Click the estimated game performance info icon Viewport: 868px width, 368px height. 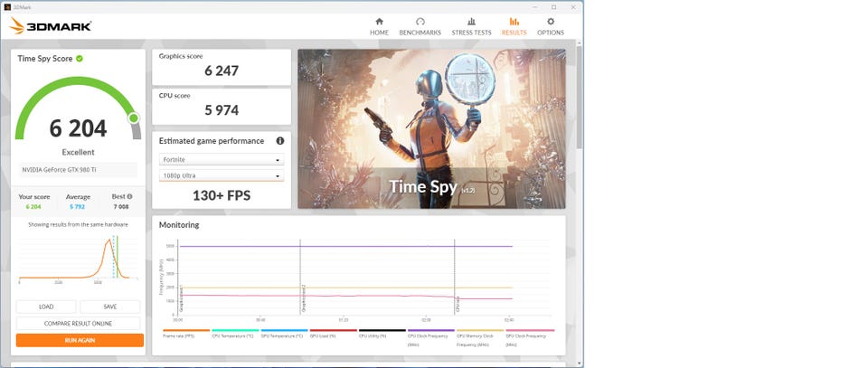pos(280,141)
